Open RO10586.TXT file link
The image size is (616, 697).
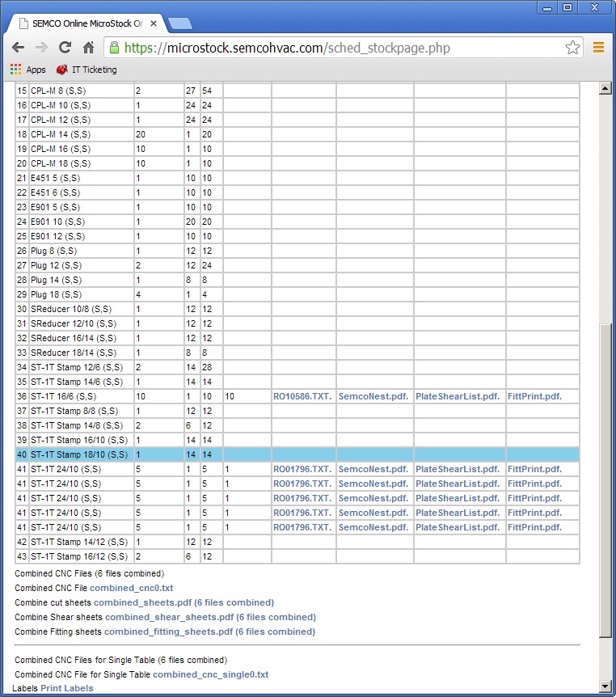coord(302,396)
